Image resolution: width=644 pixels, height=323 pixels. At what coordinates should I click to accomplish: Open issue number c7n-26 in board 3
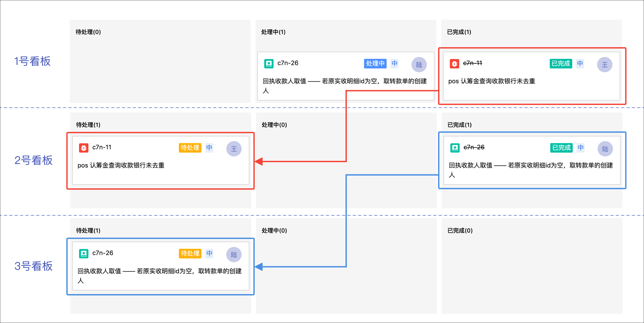coord(102,253)
